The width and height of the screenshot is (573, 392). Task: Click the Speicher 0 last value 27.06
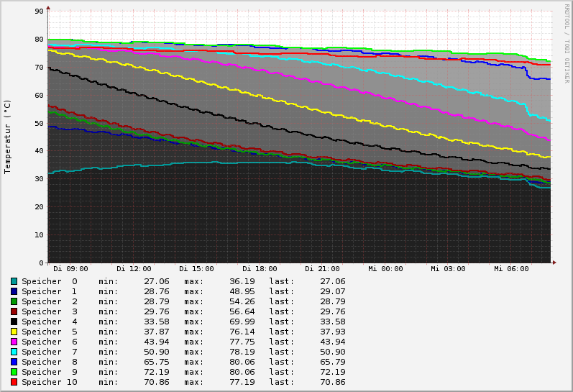pos(332,281)
